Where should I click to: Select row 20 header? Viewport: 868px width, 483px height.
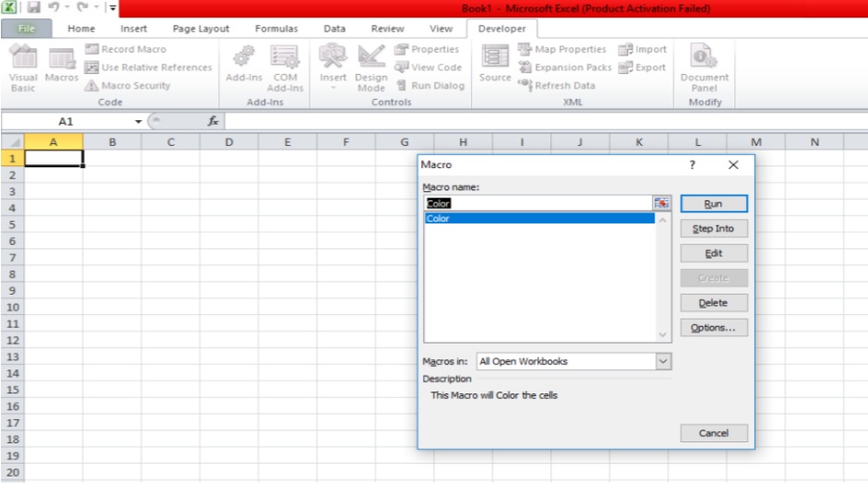[x=12, y=472]
